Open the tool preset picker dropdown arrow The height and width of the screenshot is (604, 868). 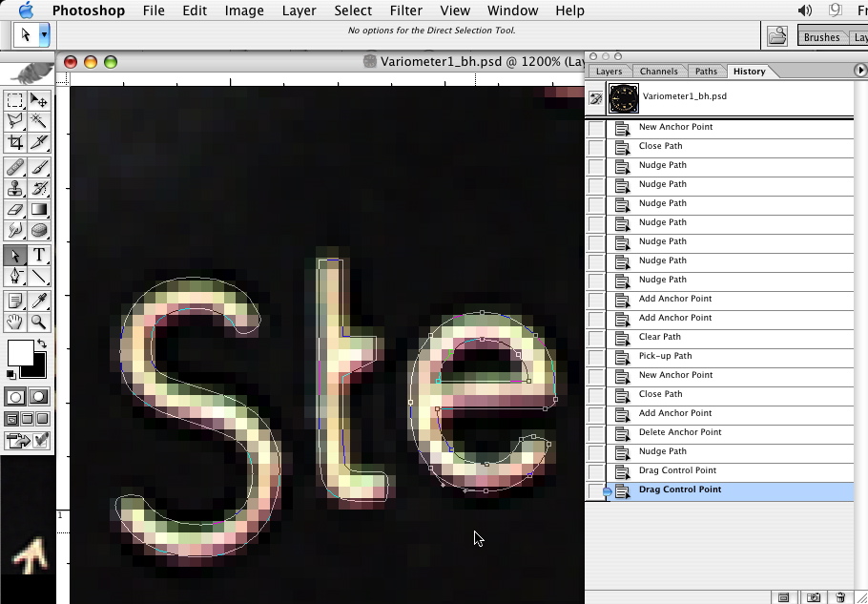click(44, 34)
